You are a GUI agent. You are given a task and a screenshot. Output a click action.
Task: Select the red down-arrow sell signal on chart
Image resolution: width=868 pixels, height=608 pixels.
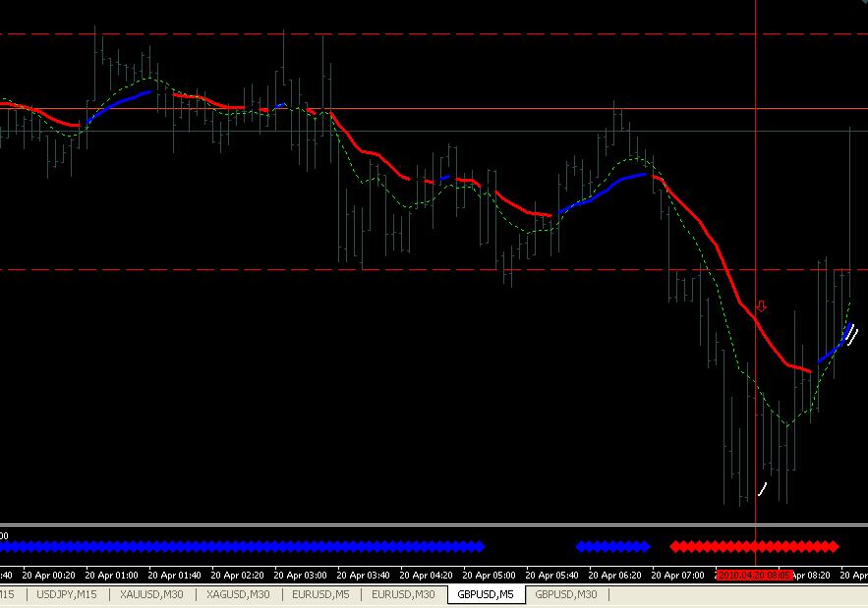tap(761, 306)
